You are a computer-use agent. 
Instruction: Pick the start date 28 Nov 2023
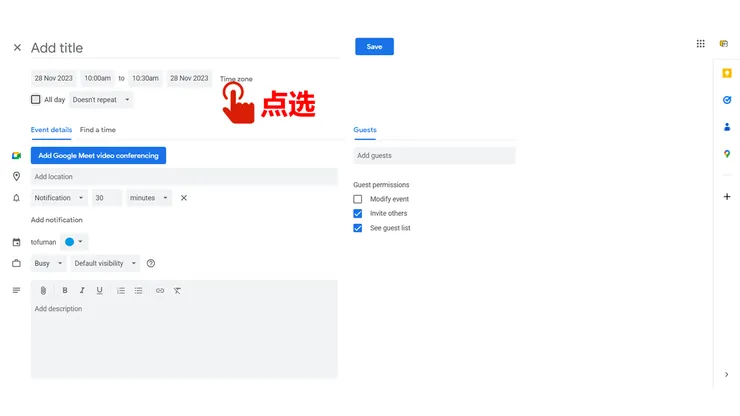pyautogui.click(x=53, y=78)
